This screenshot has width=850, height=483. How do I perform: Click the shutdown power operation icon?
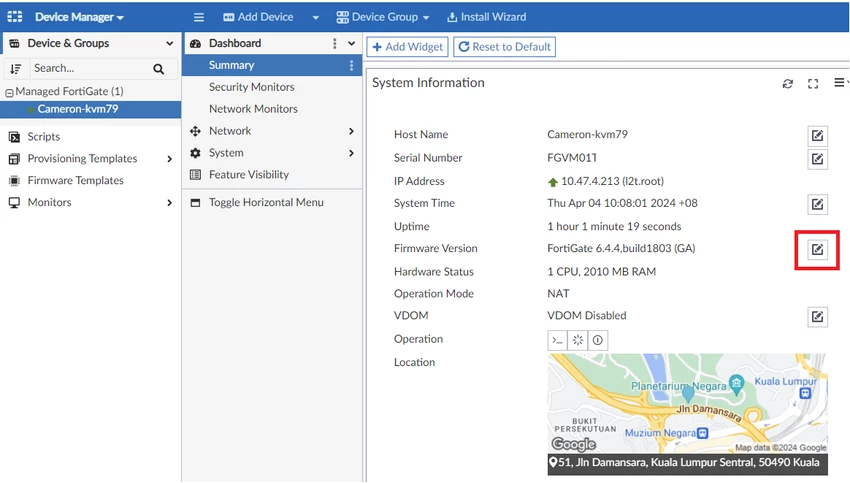pyautogui.click(x=598, y=340)
